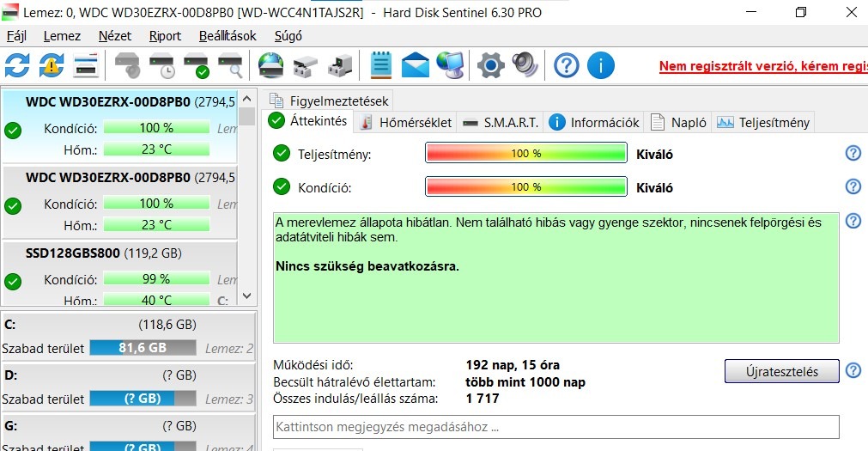Open the disk list panel toolbar icon
The image size is (868, 451).
click(87, 65)
